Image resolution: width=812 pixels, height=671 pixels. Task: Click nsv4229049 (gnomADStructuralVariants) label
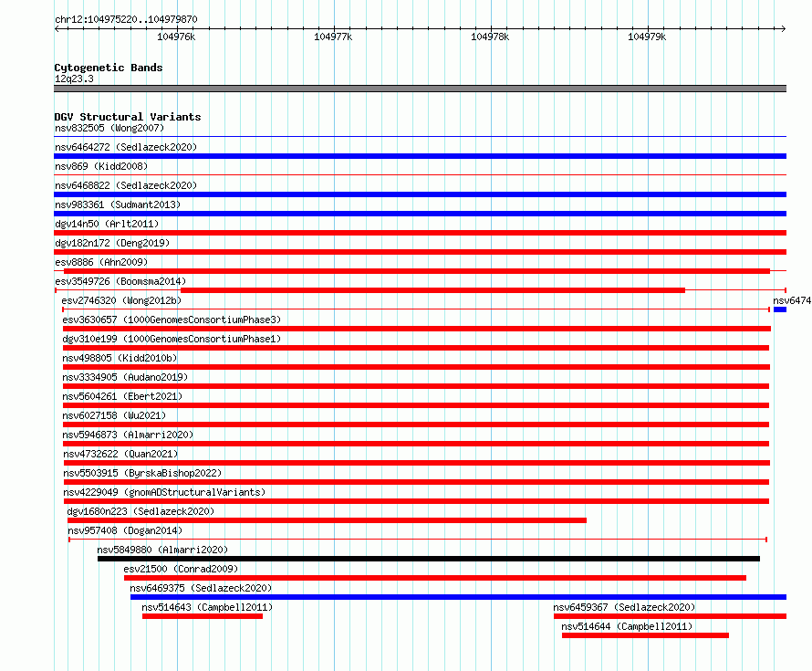pyautogui.click(x=164, y=492)
